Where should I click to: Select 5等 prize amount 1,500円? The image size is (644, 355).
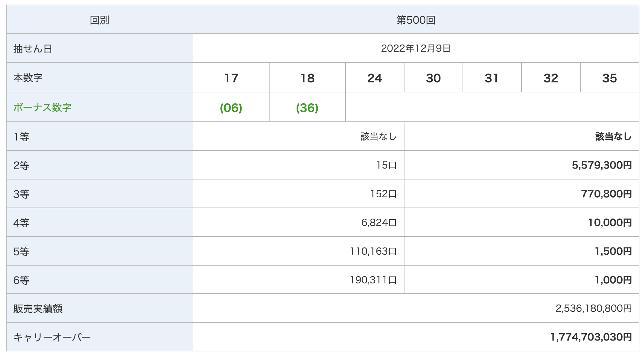(613, 251)
